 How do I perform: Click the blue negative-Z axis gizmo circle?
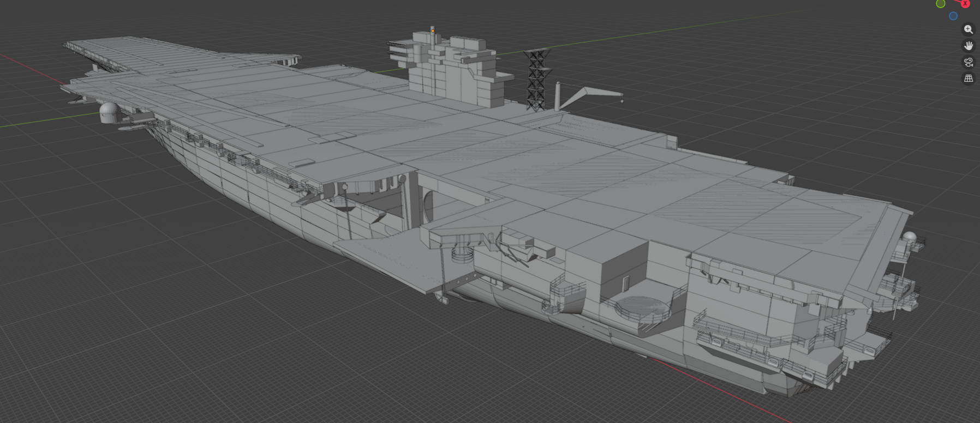(x=953, y=16)
